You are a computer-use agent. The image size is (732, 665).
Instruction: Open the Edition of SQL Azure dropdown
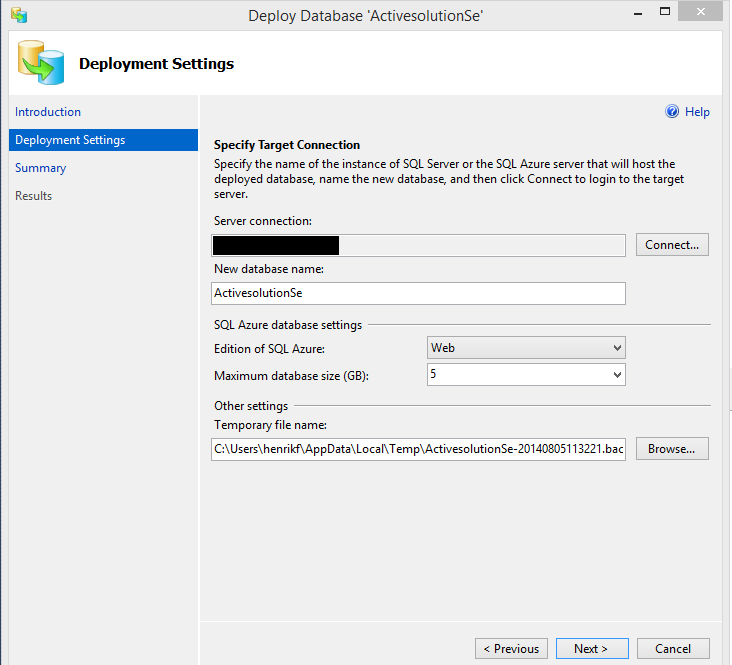[x=526, y=348]
